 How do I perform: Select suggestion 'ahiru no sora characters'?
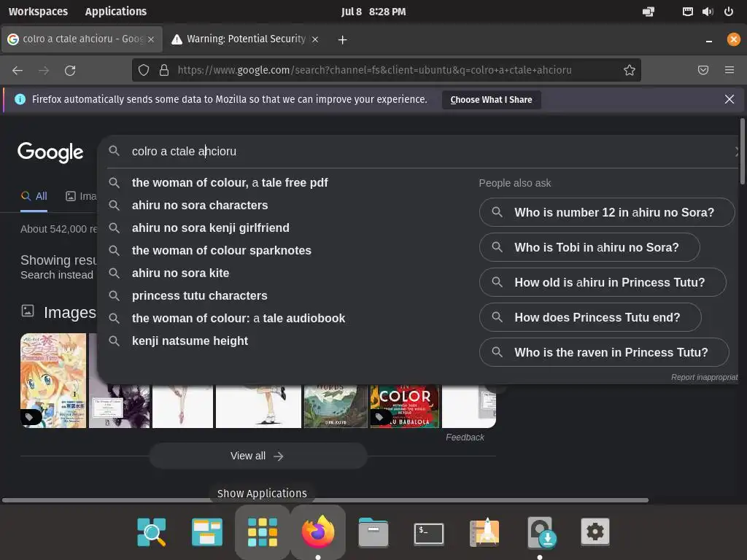tap(200, 205)
